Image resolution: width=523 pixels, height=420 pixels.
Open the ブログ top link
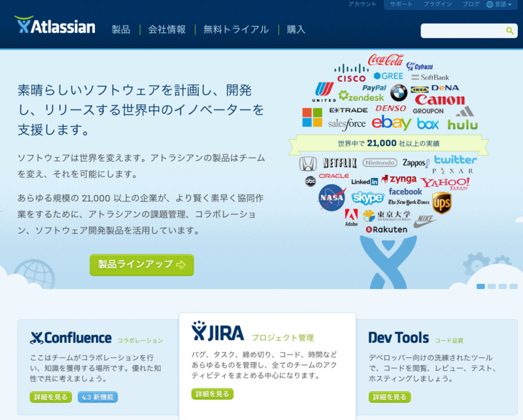point(471,5)
